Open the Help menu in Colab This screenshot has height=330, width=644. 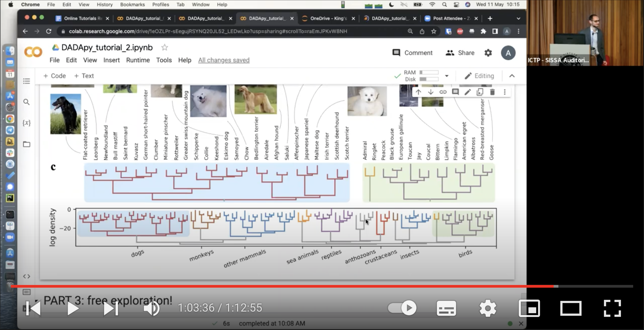point(185,60)
